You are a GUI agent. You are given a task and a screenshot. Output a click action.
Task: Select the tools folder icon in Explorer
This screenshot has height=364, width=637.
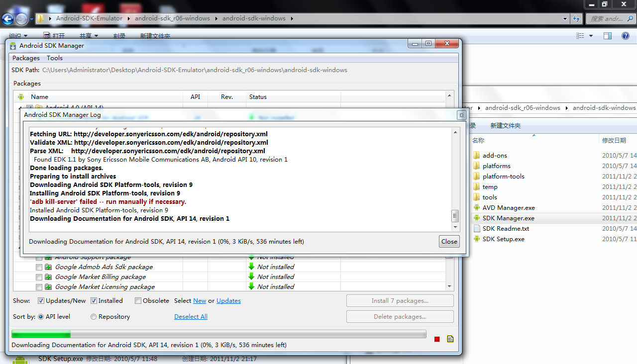tap(476, 197)
